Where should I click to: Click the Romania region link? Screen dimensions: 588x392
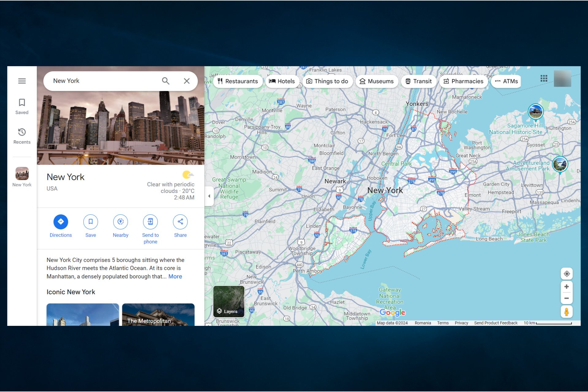pos(423,323)
